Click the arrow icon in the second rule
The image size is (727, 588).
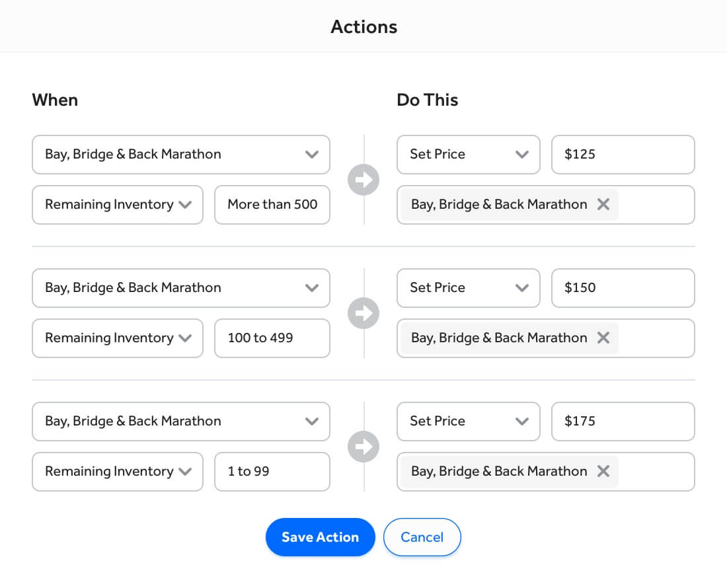363,313
